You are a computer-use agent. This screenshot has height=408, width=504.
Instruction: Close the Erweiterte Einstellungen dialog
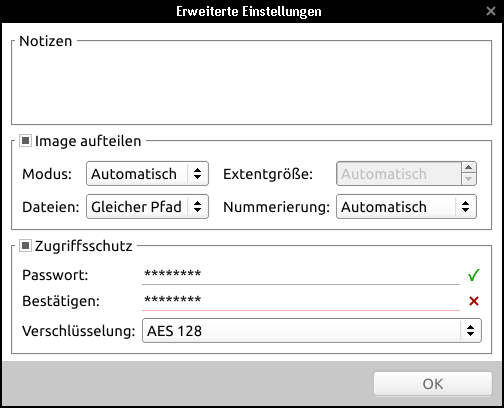[491, 11]
